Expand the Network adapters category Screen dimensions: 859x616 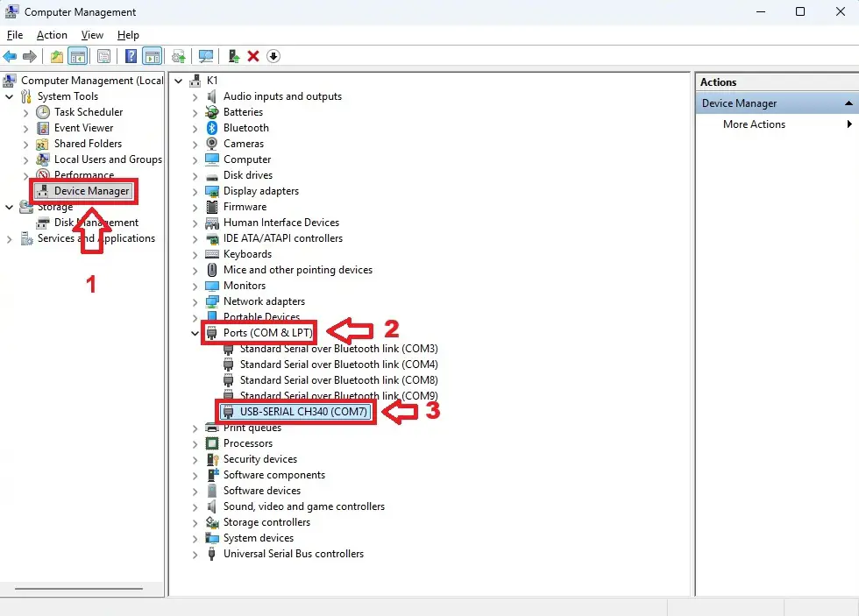195,301
